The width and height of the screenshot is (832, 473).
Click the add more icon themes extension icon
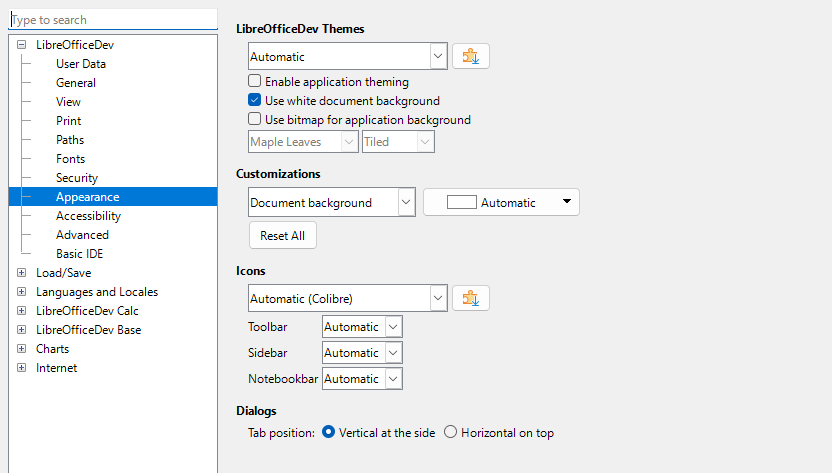click(471, 298)
